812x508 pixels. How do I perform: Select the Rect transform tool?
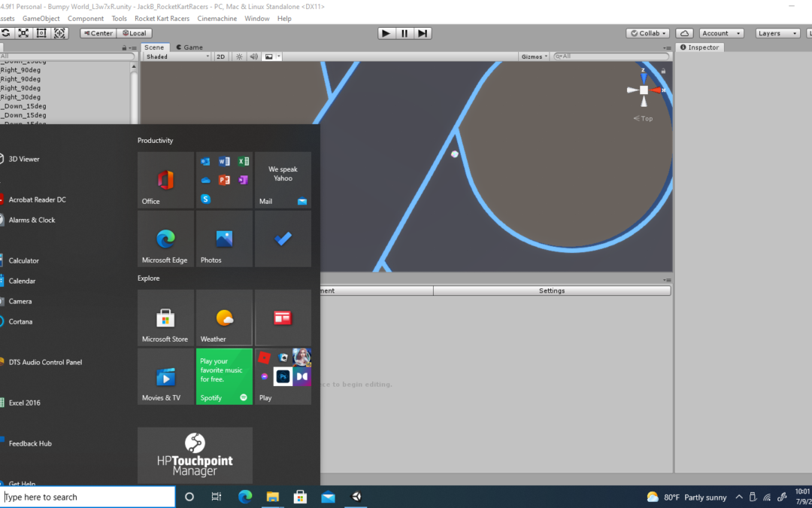point(41,33)
